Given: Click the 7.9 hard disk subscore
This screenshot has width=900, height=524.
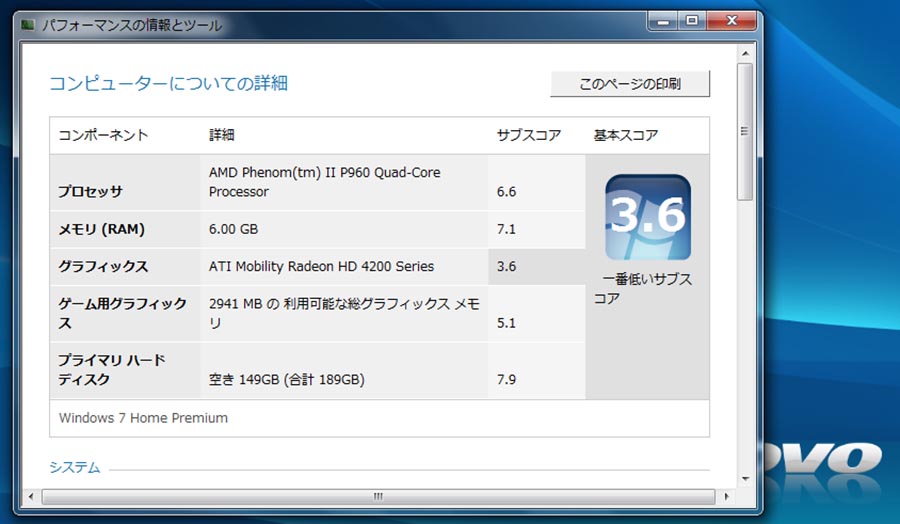Looking at the screenshot, I should tap(506, 379).
